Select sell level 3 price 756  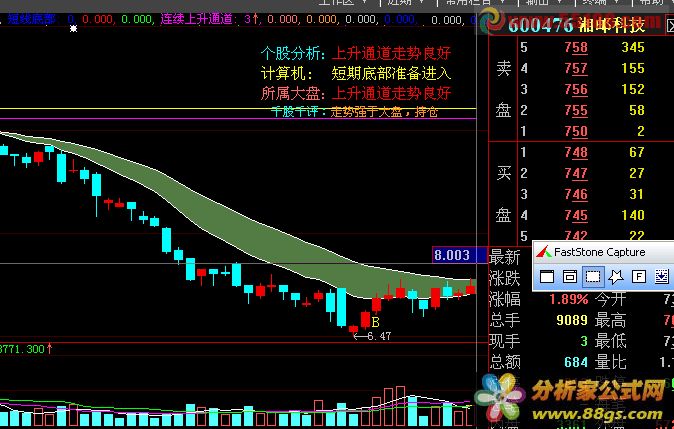[576, 89]
